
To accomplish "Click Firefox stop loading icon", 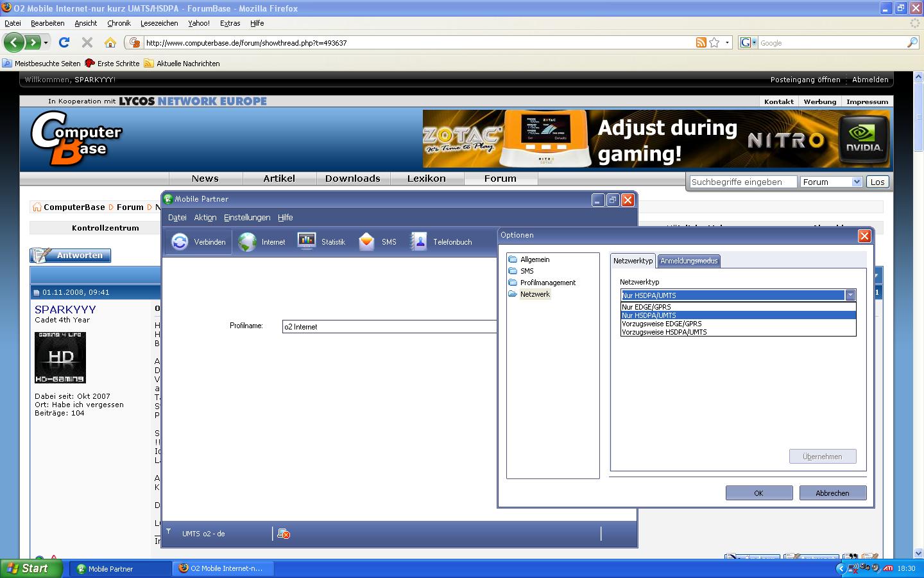I will point(87,42).
